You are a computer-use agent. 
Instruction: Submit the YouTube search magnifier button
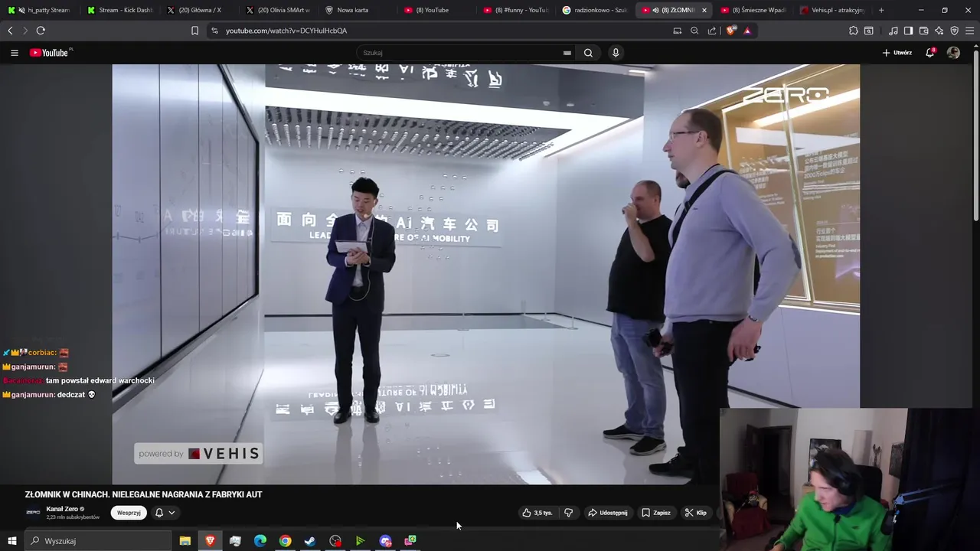(x=588, y=53)
